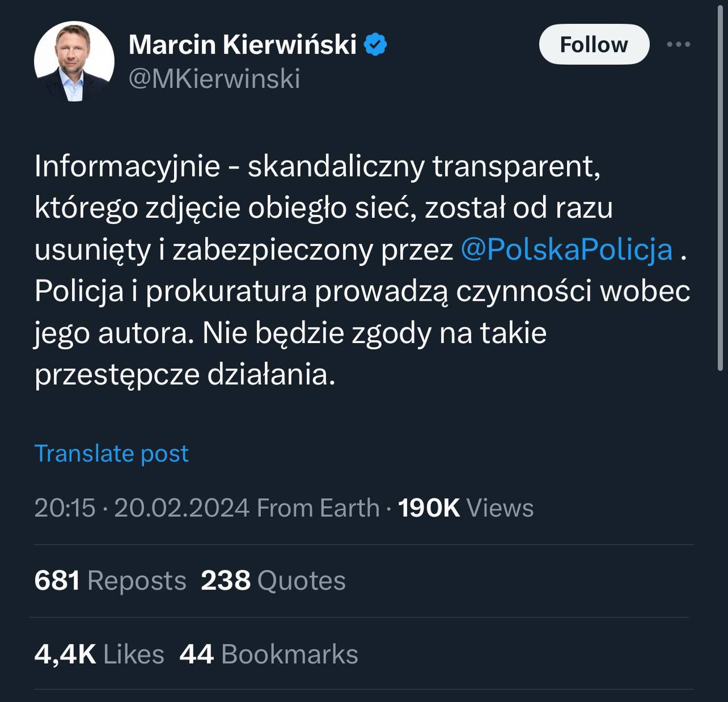Click the 44 Bookmarks count
The height and width of the screenshot is (702, 728).
click(x=268, y=654)
